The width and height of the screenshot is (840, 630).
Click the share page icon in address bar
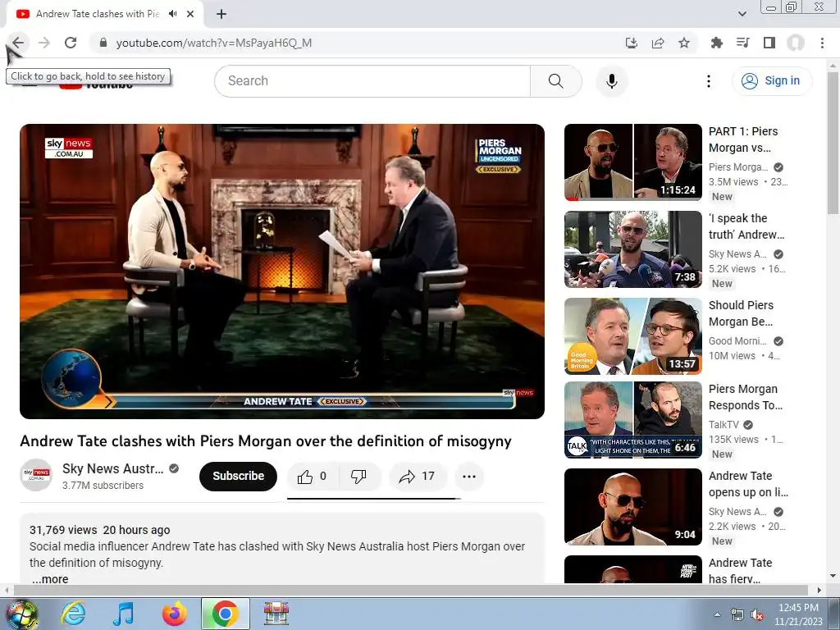coord(658,43)
